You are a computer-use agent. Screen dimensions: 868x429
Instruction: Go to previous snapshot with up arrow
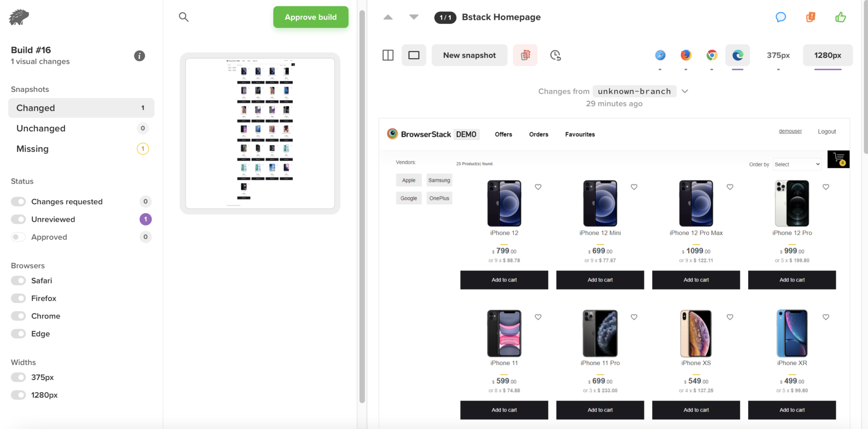388,17
